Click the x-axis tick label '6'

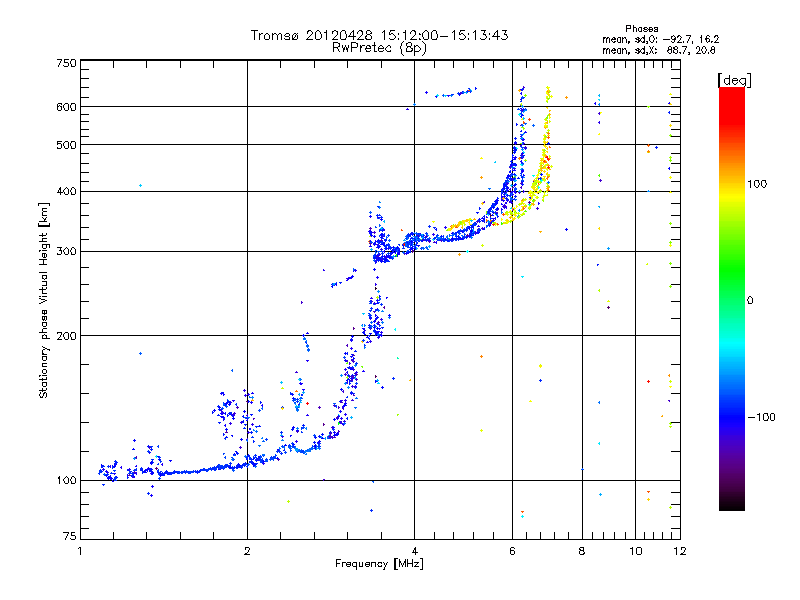pyautogui.click(x=512, y=551)
